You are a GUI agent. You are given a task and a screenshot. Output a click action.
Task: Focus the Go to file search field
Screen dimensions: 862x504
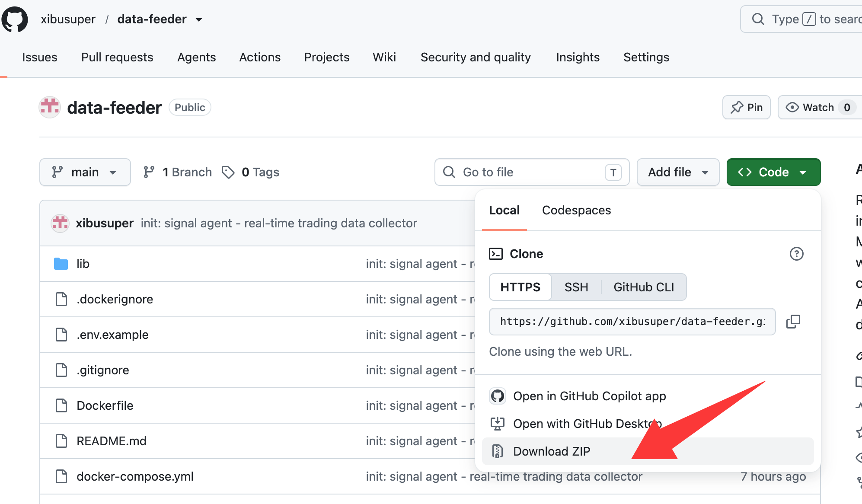point(532,172)
